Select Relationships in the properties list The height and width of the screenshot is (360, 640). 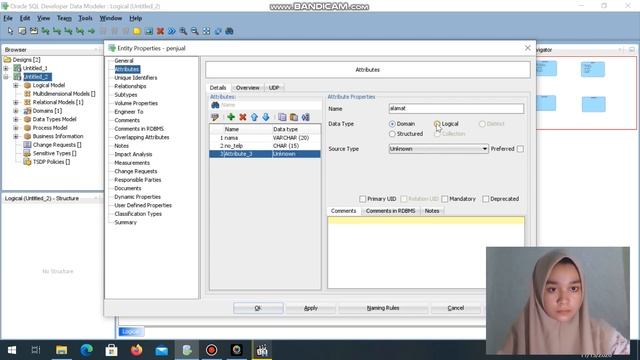click(130, 86)
